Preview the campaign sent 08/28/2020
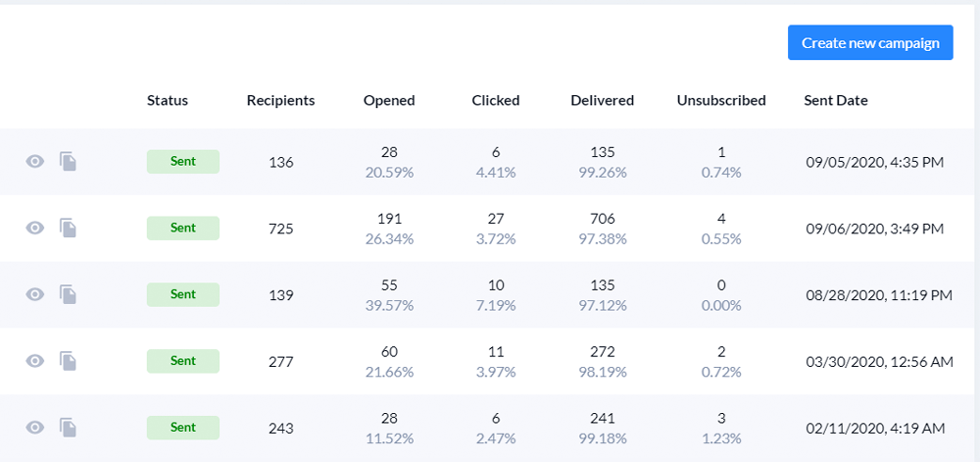The width and height of the screenshot is (980, 462). [35, 294]
